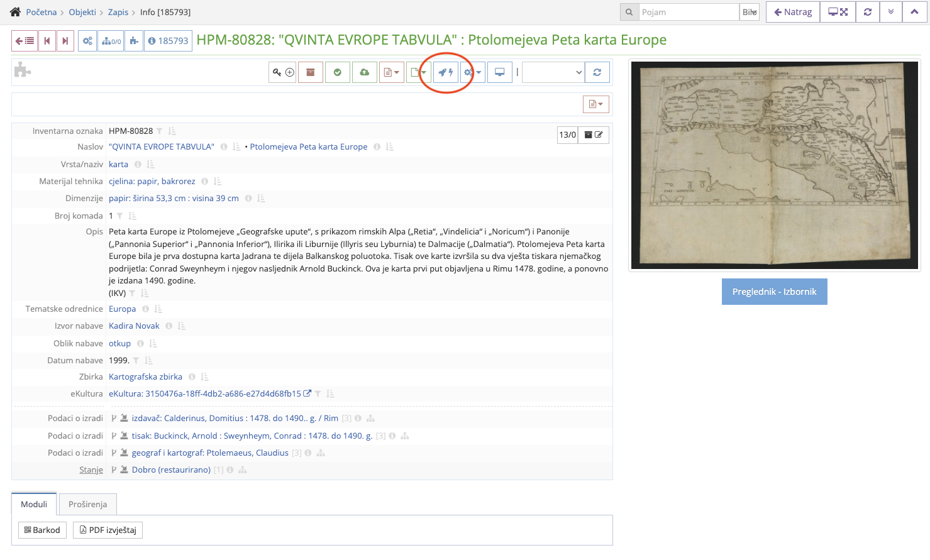
Task: Click the archive edit icon next to 13/0
Action: (594, 135)
